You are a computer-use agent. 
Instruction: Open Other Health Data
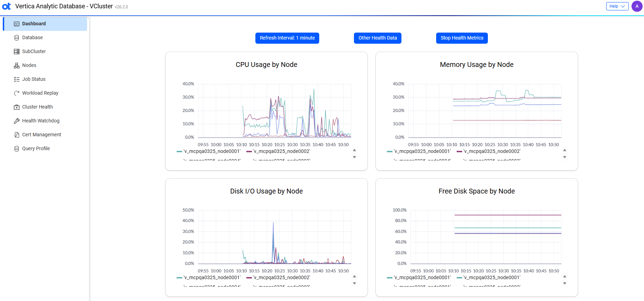(378, 38)
